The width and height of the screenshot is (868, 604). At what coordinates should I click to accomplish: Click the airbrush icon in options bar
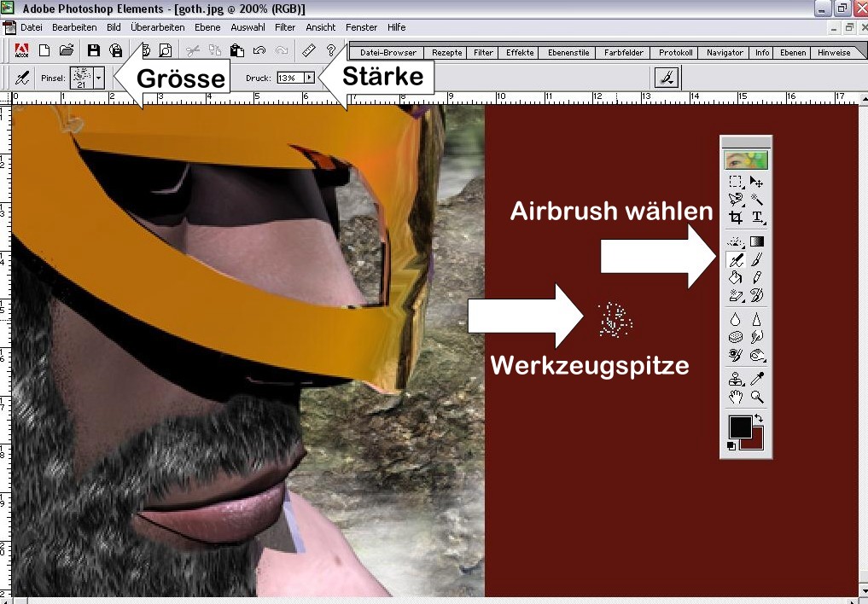(22, 78)
